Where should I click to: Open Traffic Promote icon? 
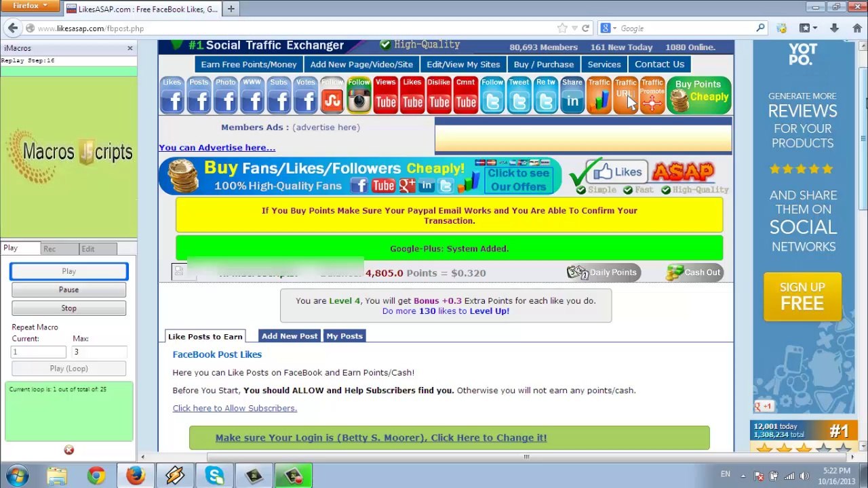pyautogui.click(x=652, y=95)
